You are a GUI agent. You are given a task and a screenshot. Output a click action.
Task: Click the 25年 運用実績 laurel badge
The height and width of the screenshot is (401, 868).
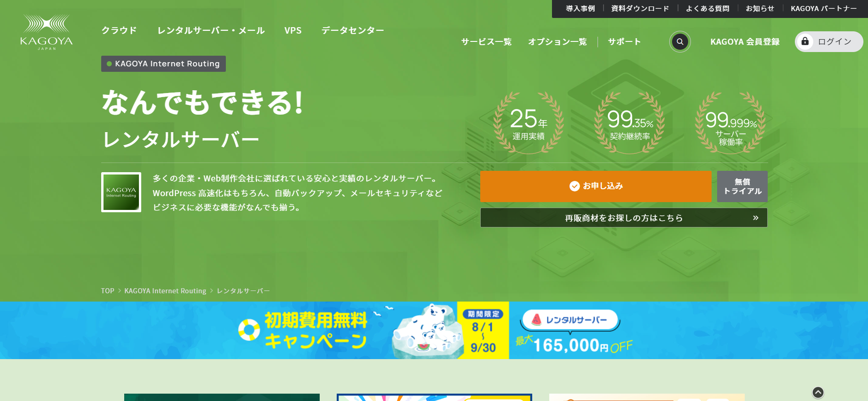[529, 123]
